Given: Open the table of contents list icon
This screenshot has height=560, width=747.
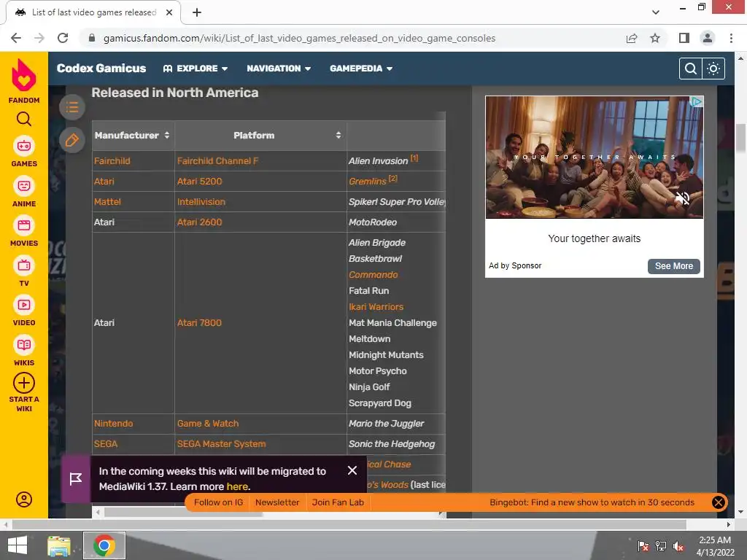Looking at the screenshot, I should point(72,107).
